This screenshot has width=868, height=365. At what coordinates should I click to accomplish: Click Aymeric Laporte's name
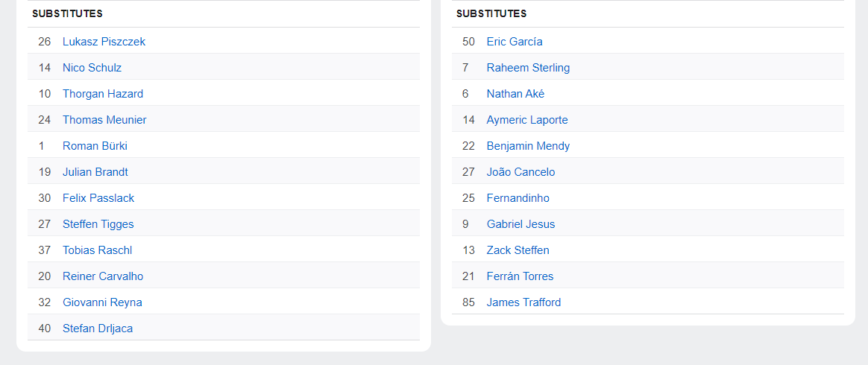(x=527, y=120)
